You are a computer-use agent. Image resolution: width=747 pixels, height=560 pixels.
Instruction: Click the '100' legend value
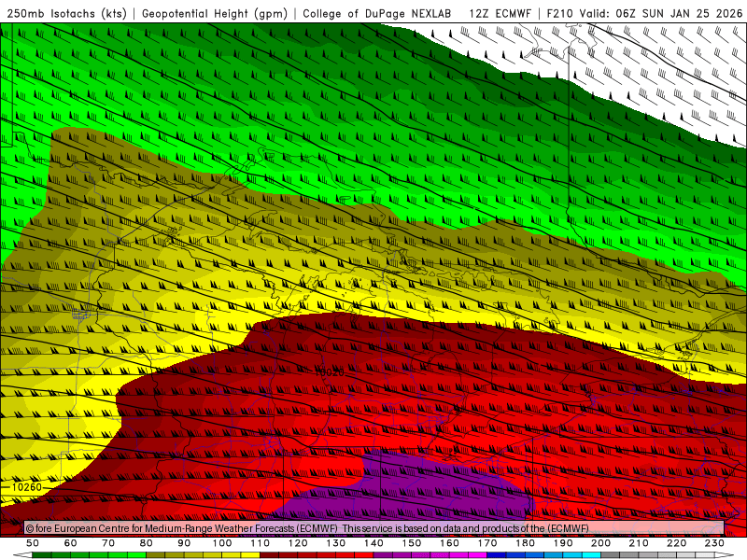pos(222,543)
